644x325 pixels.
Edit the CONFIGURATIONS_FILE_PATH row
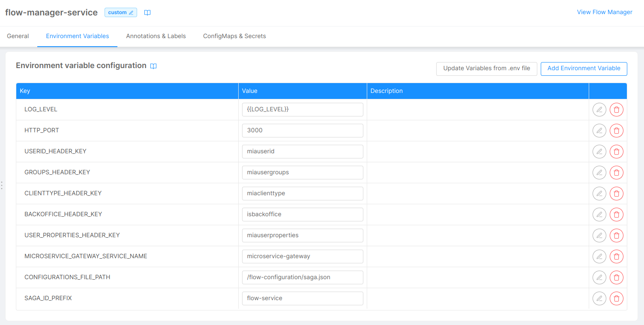[599, 277]
